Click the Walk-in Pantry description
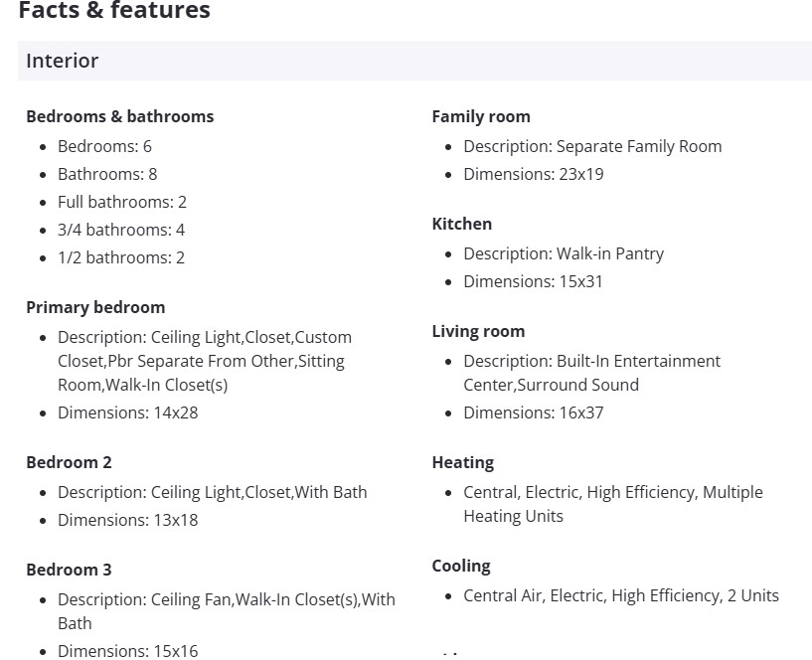This screenshot has width=812, height=660. pos(564,253)
